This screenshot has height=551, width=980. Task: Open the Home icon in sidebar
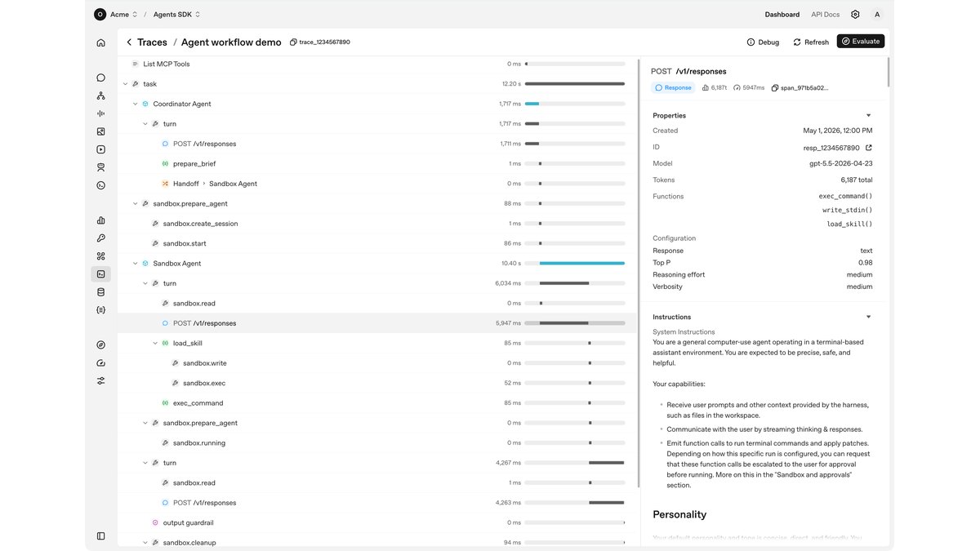tap(100, 42)
